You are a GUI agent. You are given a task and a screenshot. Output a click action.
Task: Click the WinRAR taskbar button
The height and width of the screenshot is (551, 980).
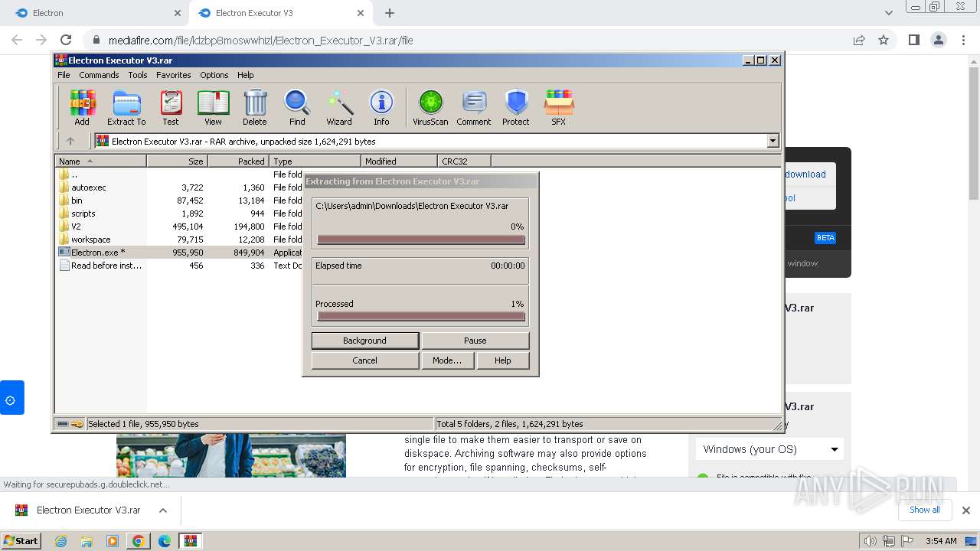[191, 541]
